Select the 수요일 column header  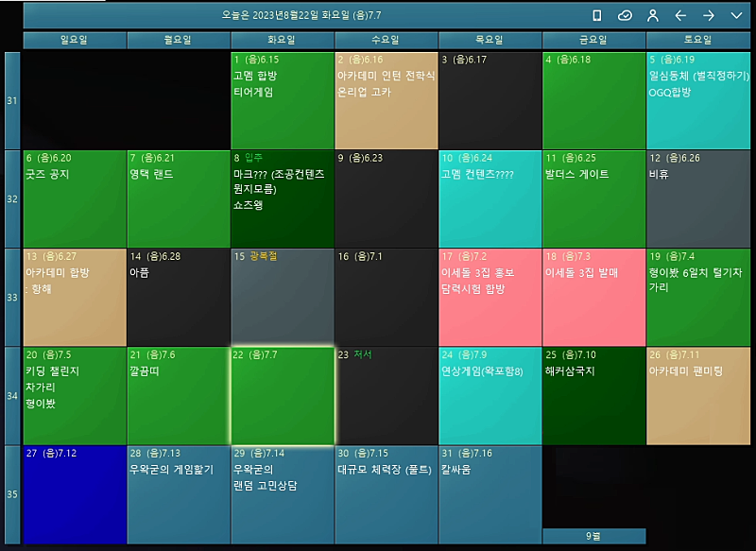387,40
